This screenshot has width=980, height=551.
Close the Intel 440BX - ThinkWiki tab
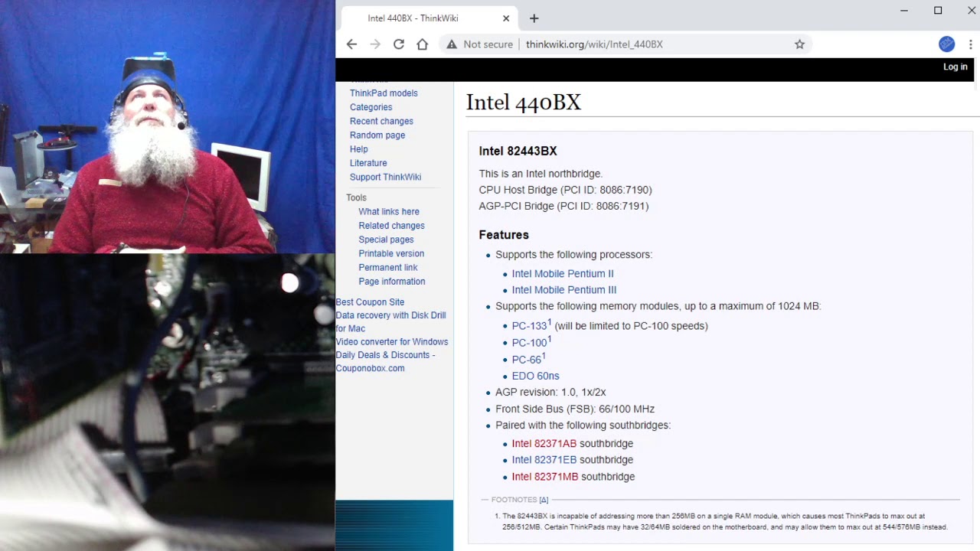tap(506, 18)
